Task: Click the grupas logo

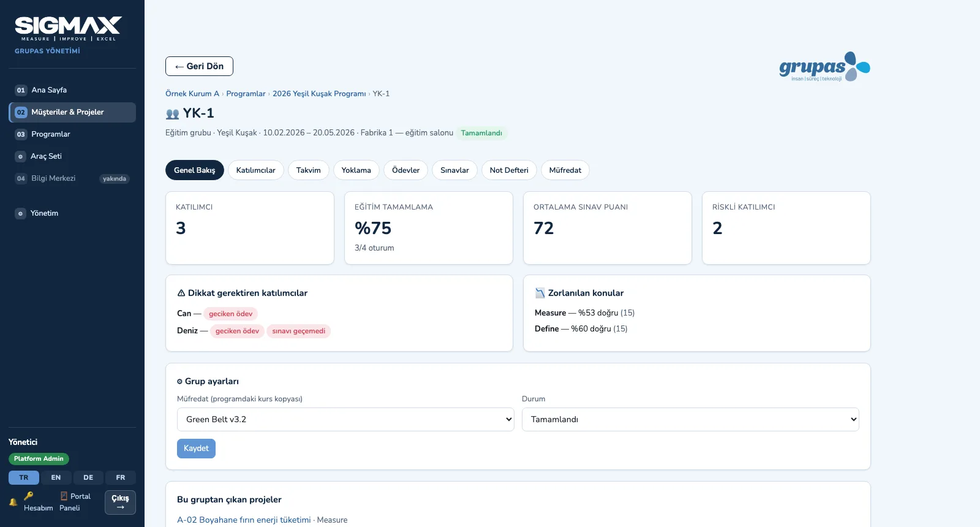Action: 824,67
